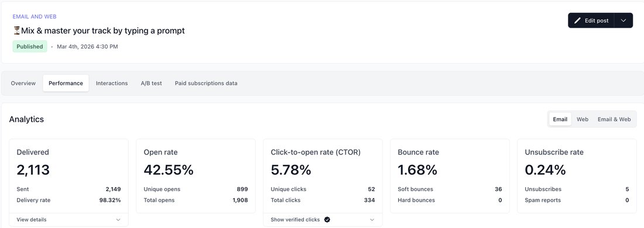Image resolution: width=644 pixels, height=228 pixels.
Task: Click the Unique clicks value 52
Action: point(371,189)
